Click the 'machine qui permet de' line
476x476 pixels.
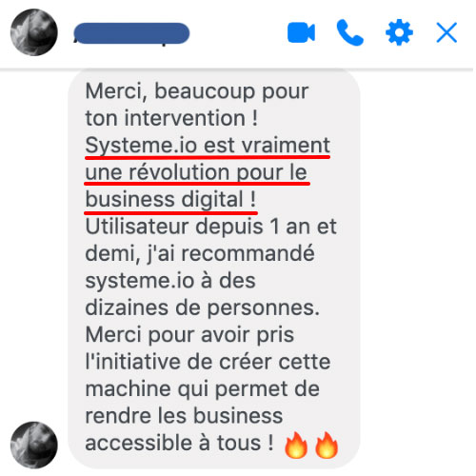[x=202, y=389]
